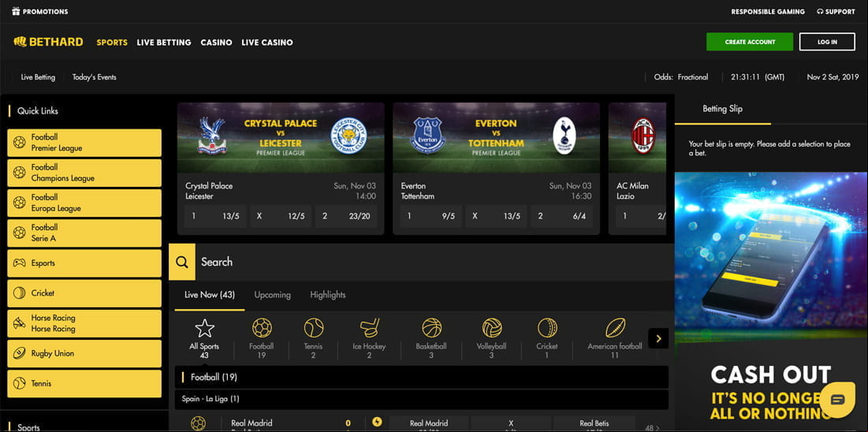Open the Tennis quick link
This screenshot has height=432, width=868.
[84, 383]
